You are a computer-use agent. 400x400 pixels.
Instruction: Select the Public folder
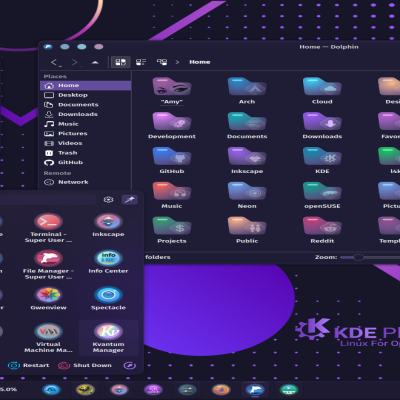tap(247, 230)
